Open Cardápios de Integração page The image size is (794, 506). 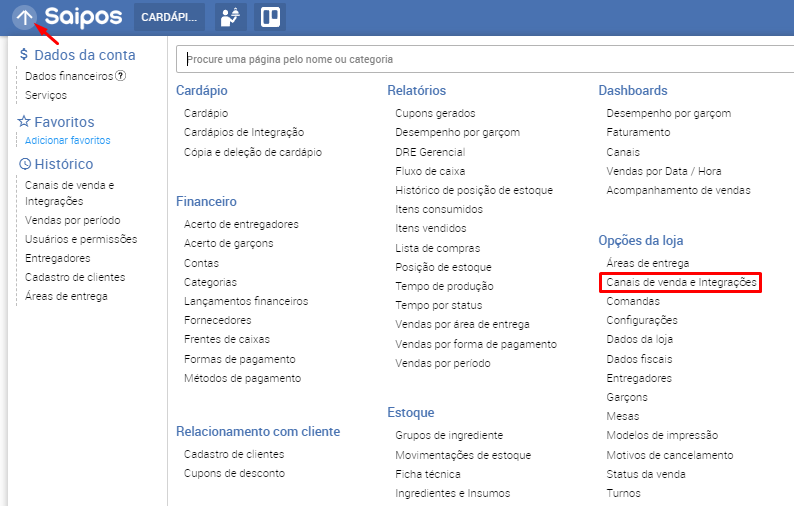(x=244, y=132)
